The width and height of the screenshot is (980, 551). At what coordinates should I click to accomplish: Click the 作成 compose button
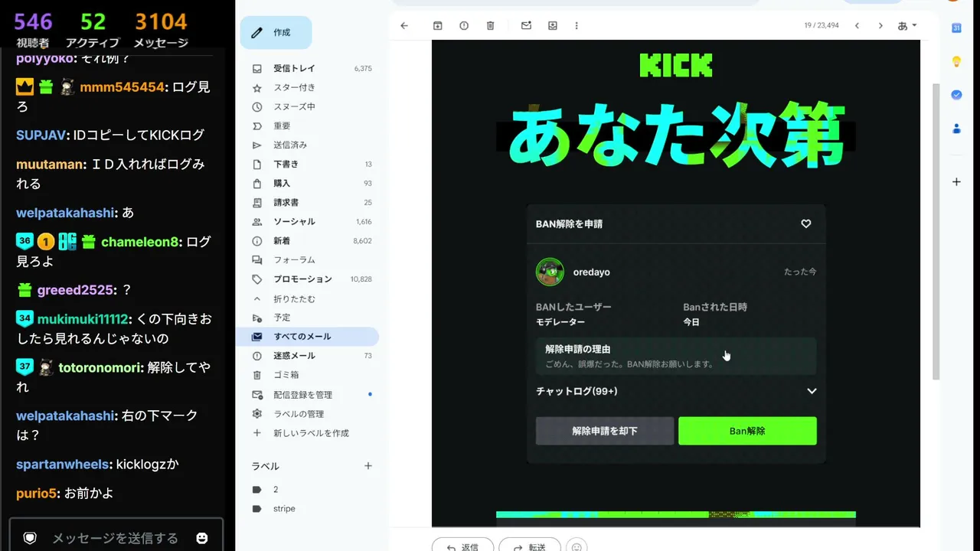pyautogui.click(x=276, y=33)
